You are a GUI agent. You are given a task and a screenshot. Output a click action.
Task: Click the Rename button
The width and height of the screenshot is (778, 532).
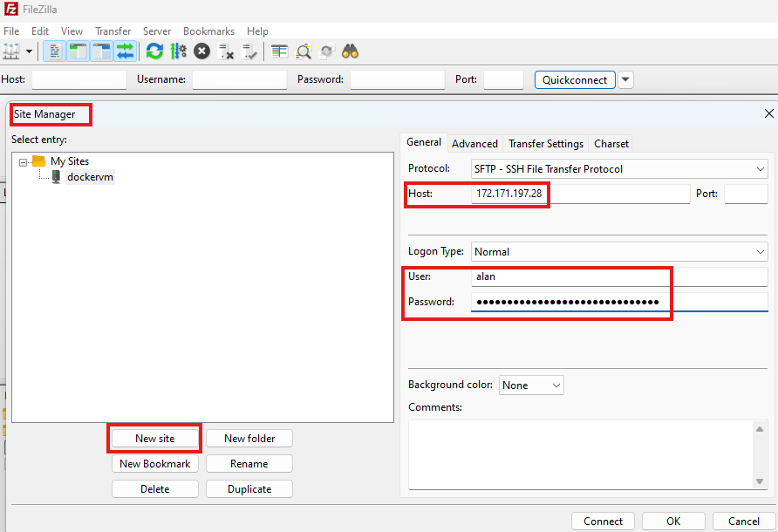pos(249,463)
